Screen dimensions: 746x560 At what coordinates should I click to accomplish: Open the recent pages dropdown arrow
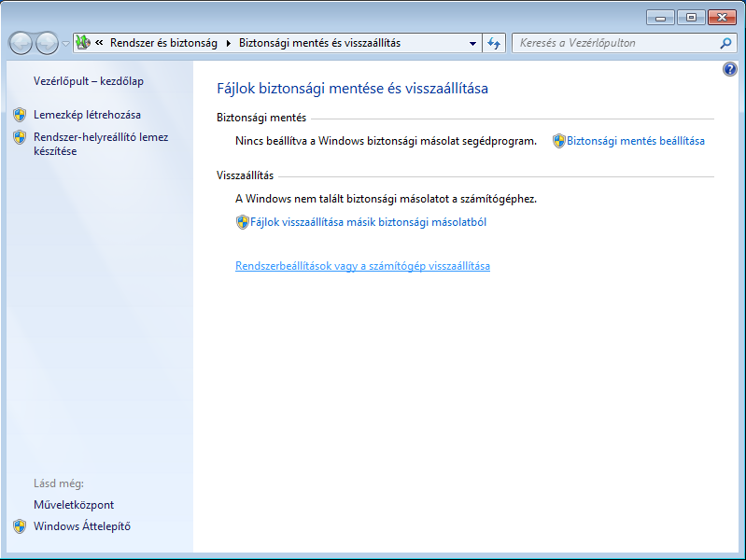pos(65,44)
